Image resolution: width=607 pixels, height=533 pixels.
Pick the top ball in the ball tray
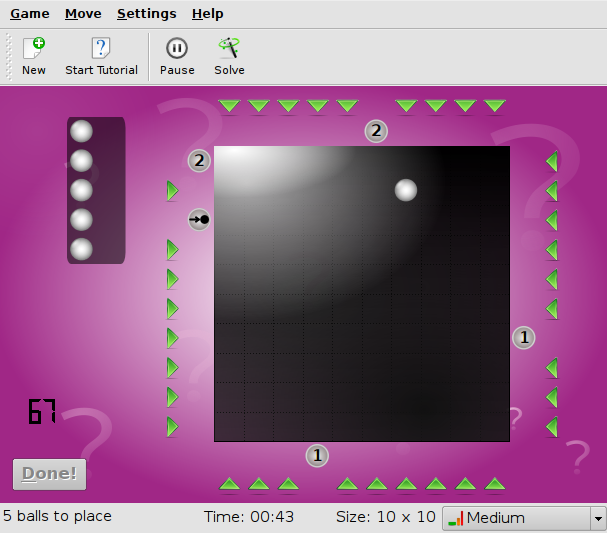tap(81, 131)
